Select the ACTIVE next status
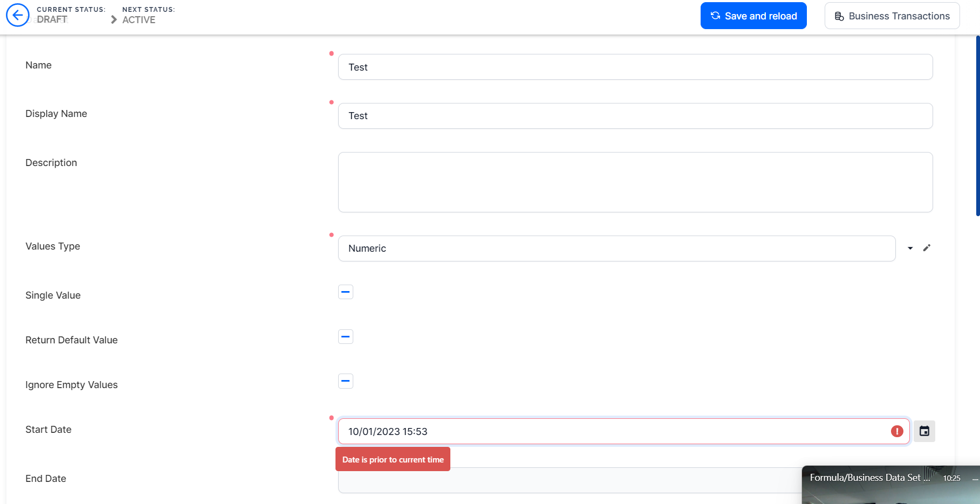Image resolution: width=980 pixels, height=504 pixels. coord(139,20)
